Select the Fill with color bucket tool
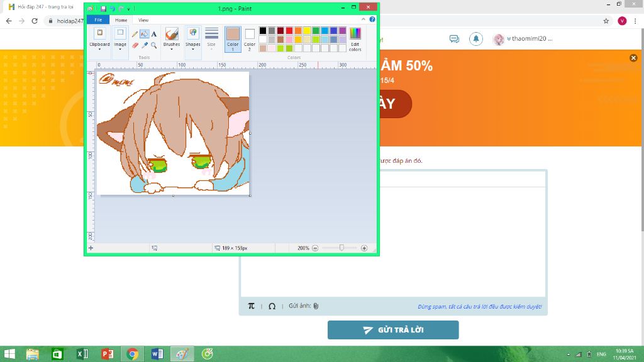 point(144,34)
